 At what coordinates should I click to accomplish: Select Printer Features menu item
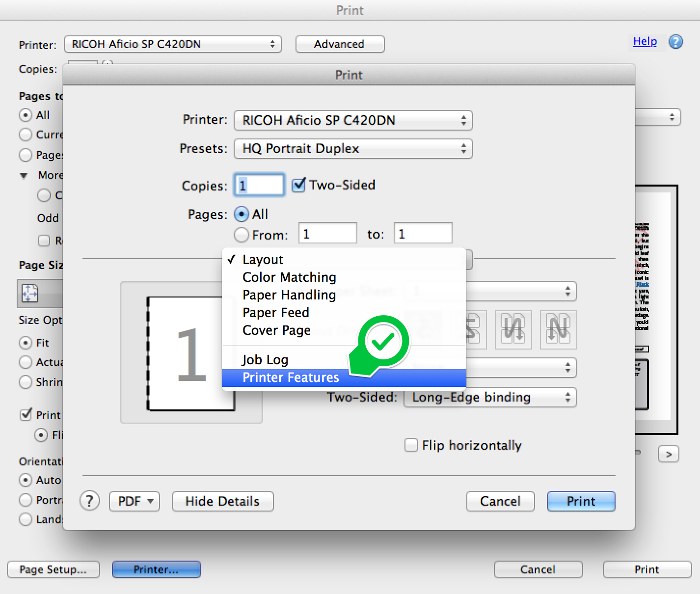click(x=344, y=378)
